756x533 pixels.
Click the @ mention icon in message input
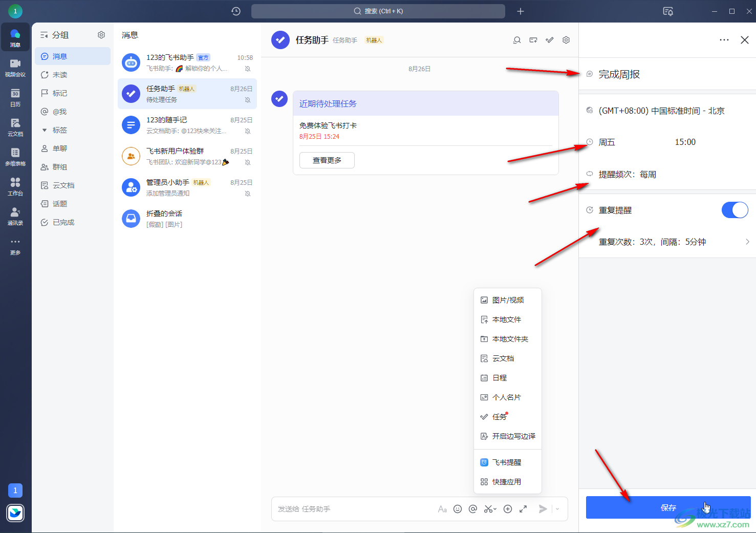pyautogui.click(x=473, y=509)
